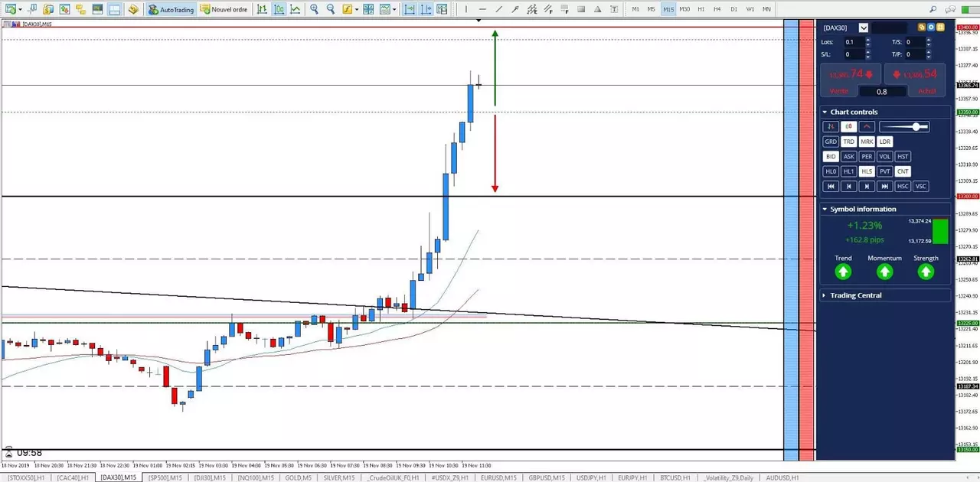Open the search magnifier icon

coord(933,9)
